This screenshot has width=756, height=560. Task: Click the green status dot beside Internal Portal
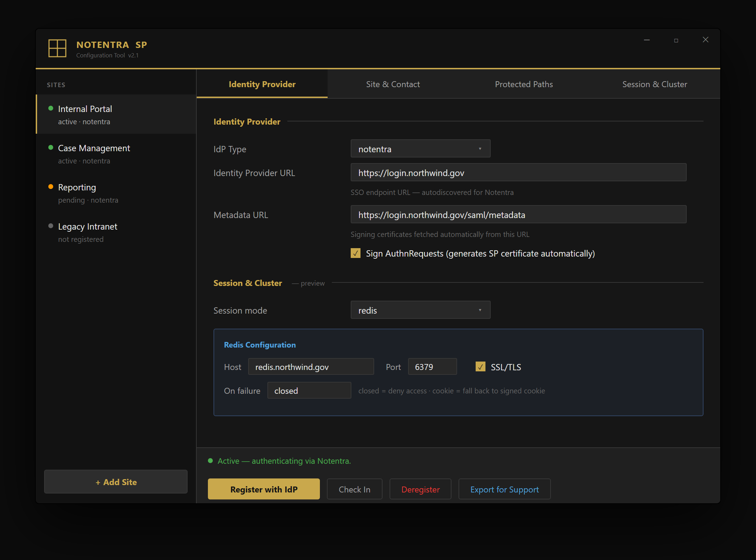(51, 108)
